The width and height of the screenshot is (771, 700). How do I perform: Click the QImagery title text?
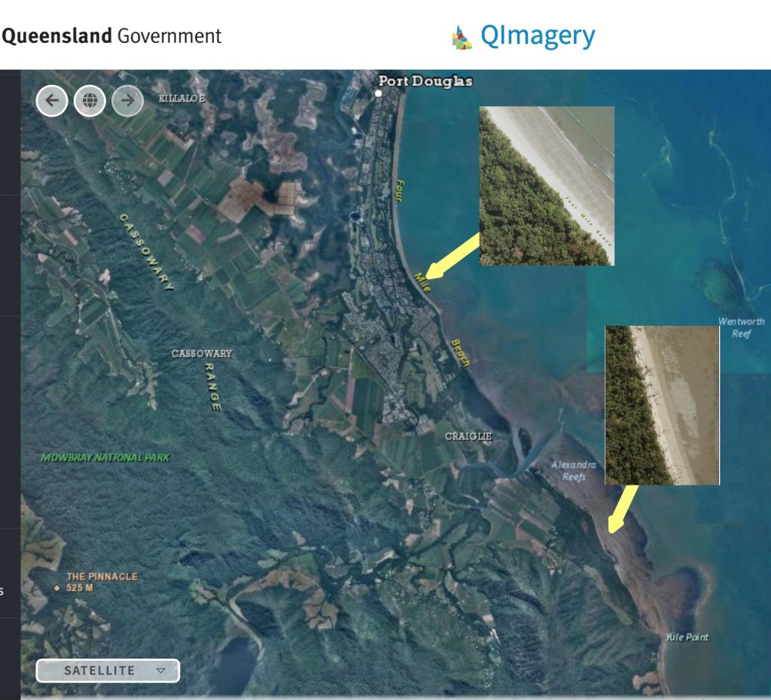[x=538, y=36]
